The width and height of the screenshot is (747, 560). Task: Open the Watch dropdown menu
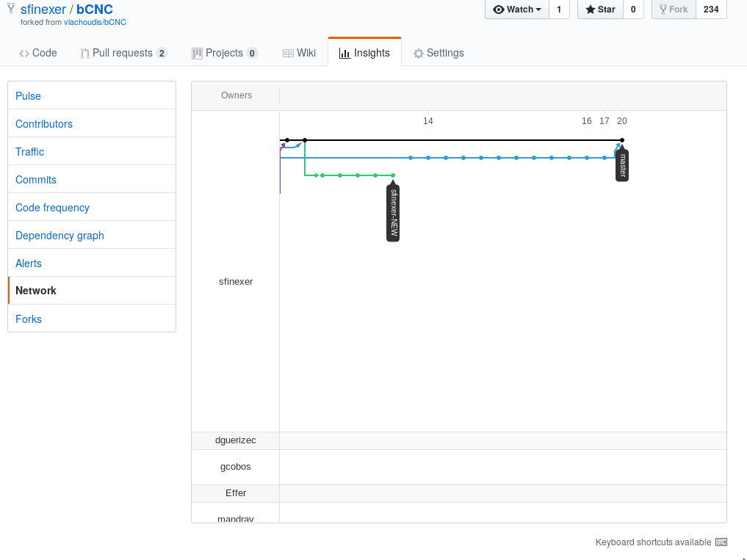[x=516, y=10]
